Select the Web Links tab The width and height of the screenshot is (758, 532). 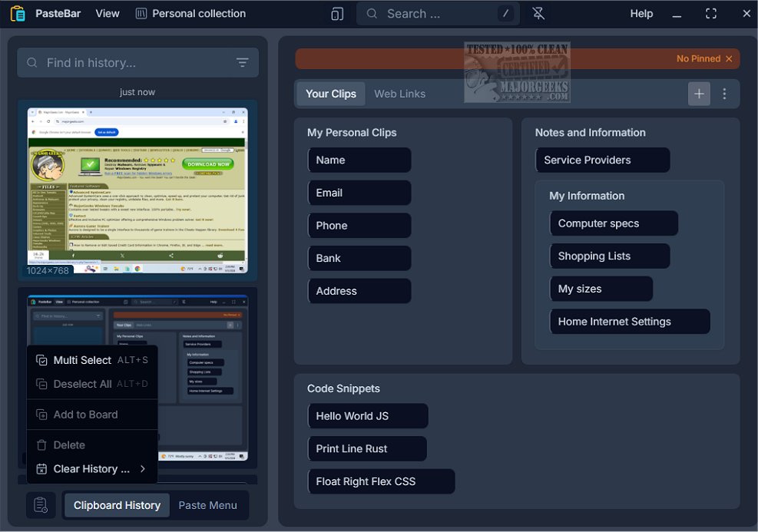(400, 94)
